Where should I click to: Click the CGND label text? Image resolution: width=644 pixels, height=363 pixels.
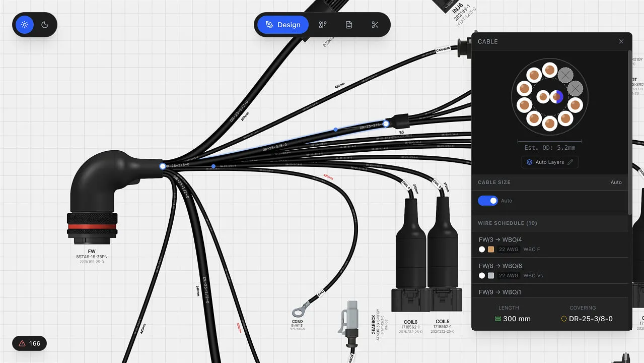coord(297,322)
